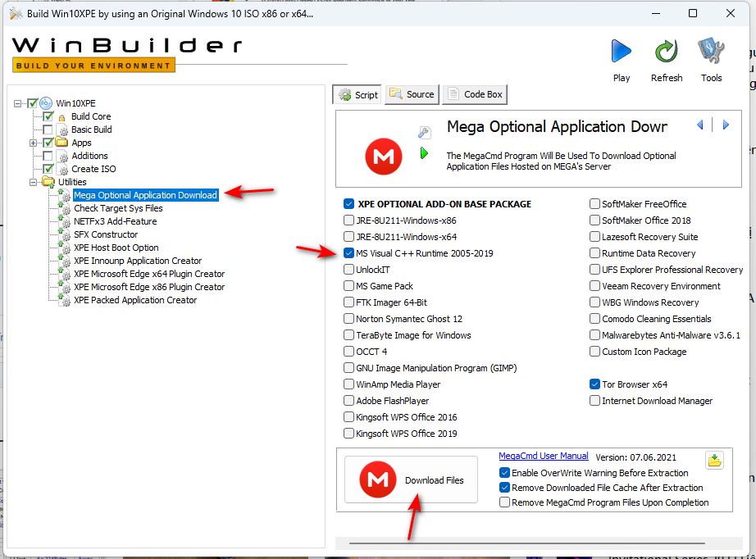The height and width of the screenshot is (559, 756).
Task: Collapse the Win10XPE root node
Action: tap(18, 103)
